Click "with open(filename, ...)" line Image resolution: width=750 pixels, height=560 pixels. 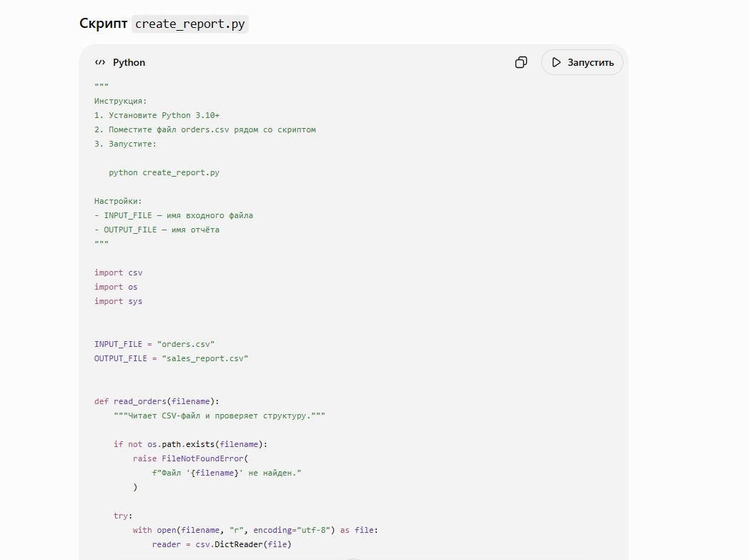255,530
